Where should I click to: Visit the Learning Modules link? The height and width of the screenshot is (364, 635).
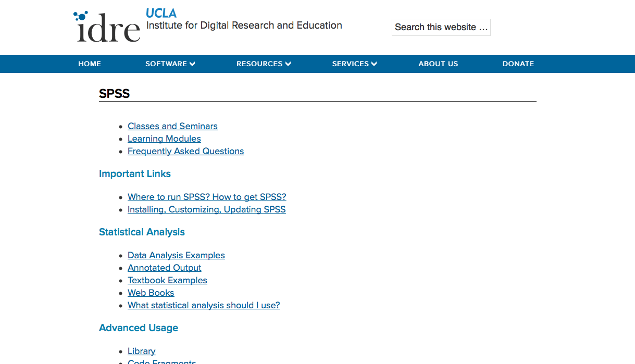point(164,139)
